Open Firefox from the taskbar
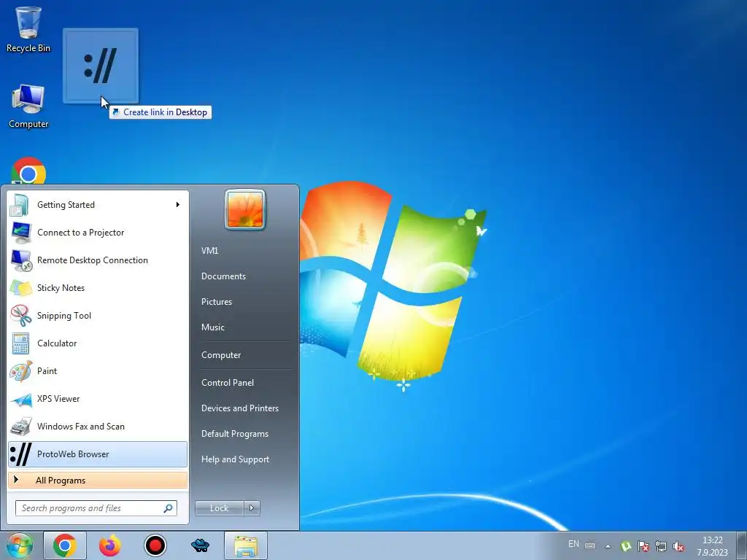747x560 pixels. [110, 545]
